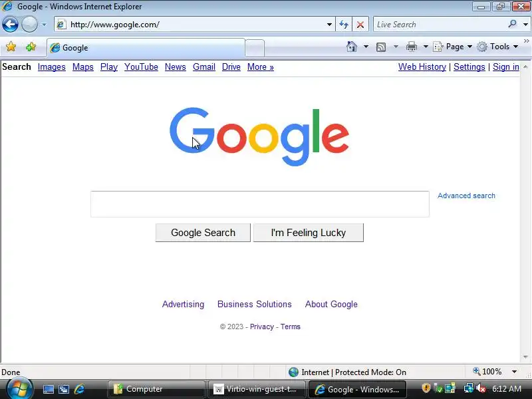Open the search provider options dropdown

[525, 25]
